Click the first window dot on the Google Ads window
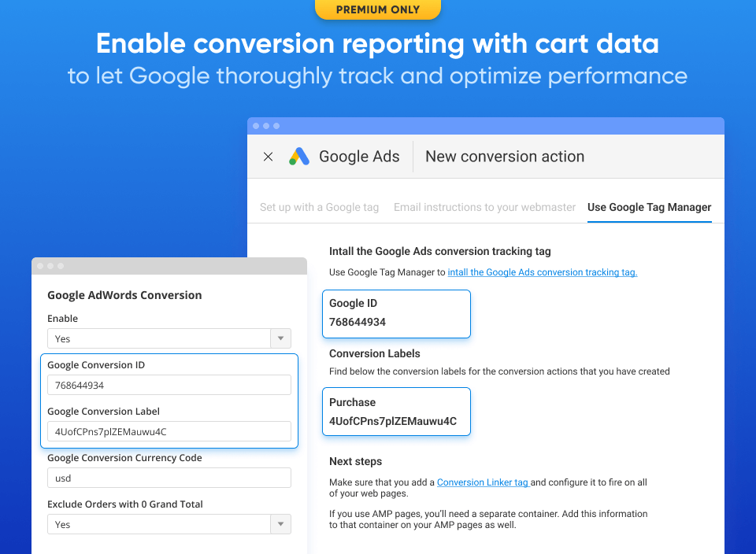The width and height of the screenshot is (756, 554). click(x=257, y=126)
